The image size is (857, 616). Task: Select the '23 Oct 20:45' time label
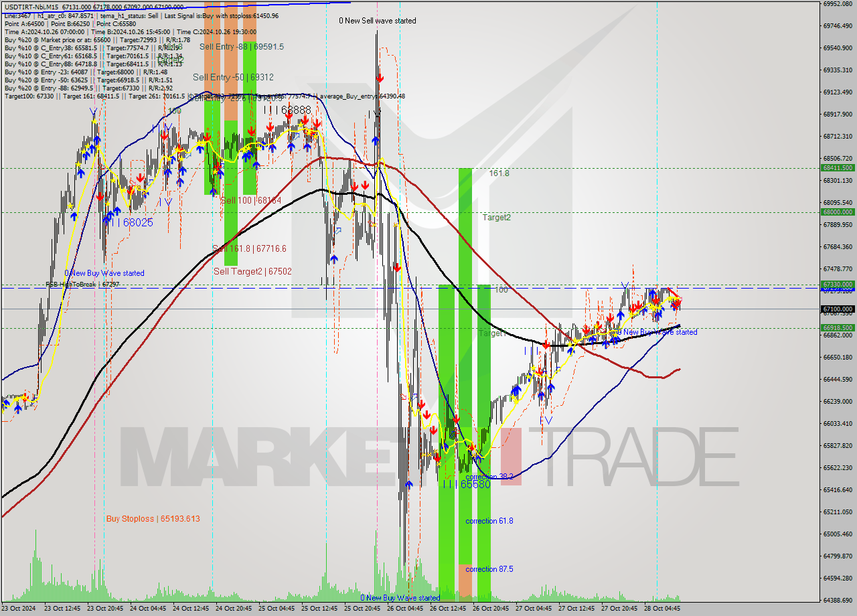(105, 609)
